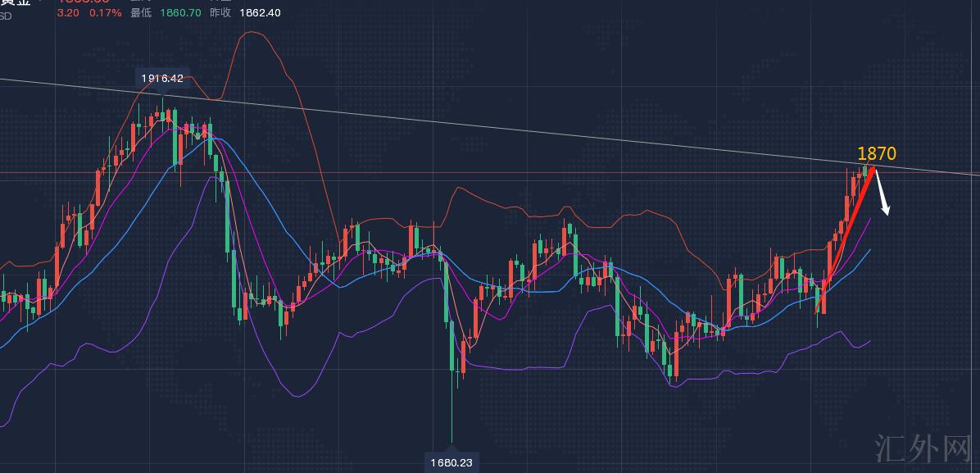980x473 pixels.
Task: Click the 1916.42 high price label
Action: click(161, 79)
